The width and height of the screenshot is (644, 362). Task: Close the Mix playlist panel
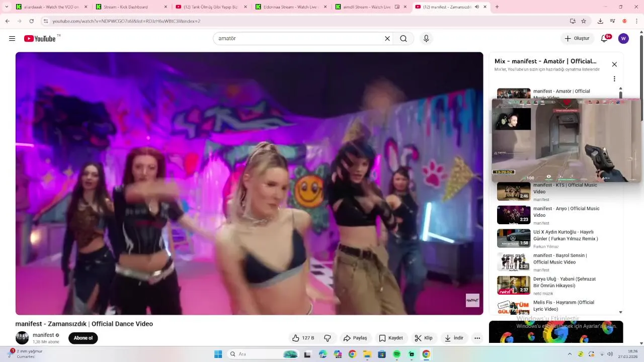pos(614,64)
